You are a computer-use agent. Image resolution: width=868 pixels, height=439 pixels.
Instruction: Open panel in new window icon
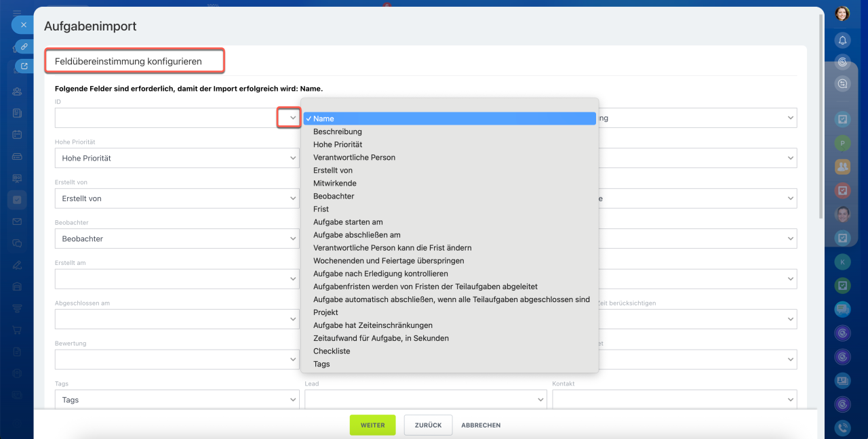[24, 66]
